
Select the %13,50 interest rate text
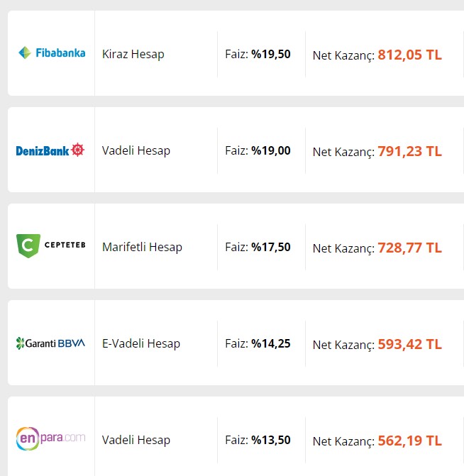271,441
